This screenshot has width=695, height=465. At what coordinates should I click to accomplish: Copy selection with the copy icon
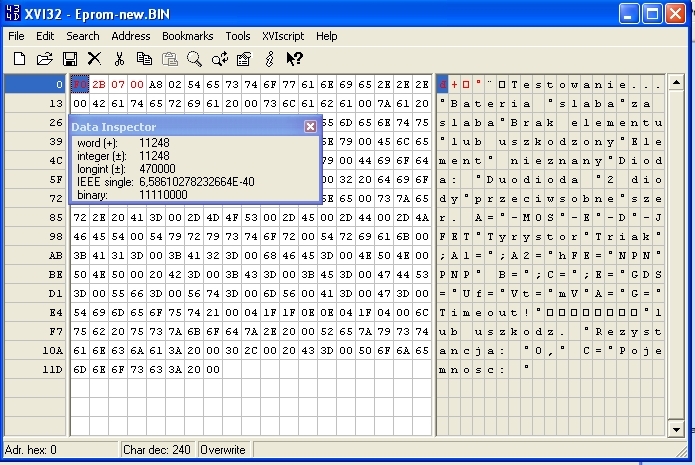tap(144, 59)
